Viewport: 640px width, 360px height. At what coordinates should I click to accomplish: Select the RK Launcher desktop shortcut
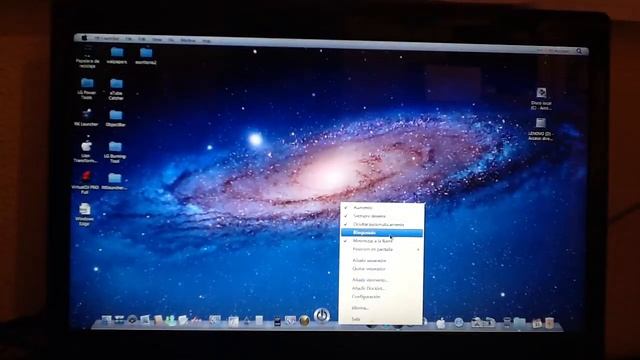point(86,117)
